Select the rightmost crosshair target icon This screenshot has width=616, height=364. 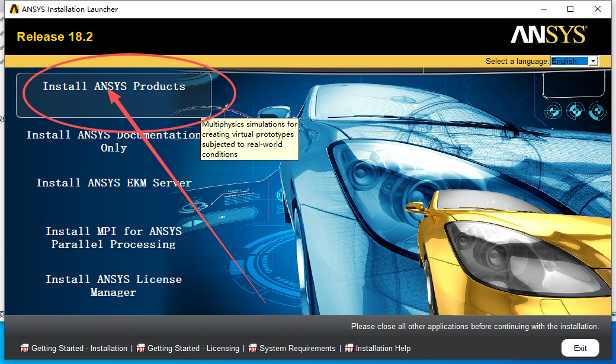[598, 111]
